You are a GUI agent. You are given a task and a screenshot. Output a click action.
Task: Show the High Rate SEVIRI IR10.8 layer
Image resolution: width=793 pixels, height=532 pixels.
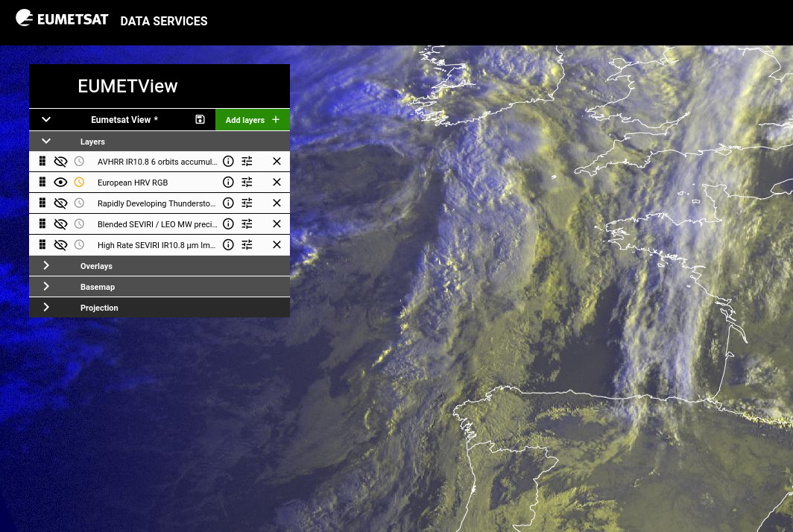pyautogui.click(x=60, y=244)
